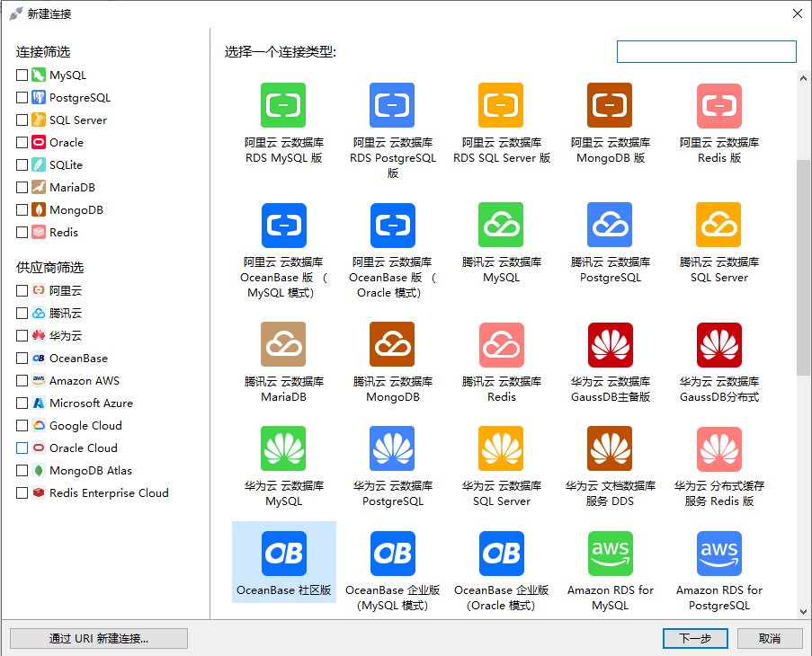Pick 阿里云 RDS SQL Server 版 icon
The image size is (812, 656).
click(501, 105)
